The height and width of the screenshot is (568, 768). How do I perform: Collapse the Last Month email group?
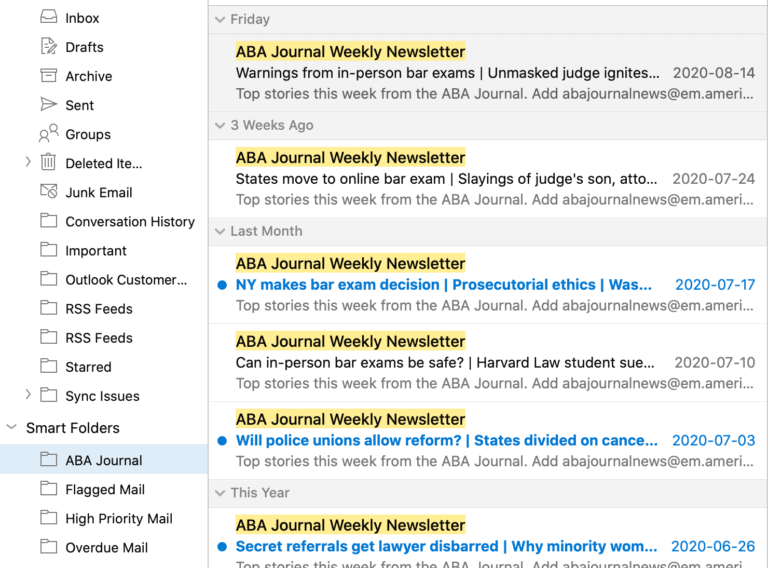pyautogui.click(x=220, y=231)
